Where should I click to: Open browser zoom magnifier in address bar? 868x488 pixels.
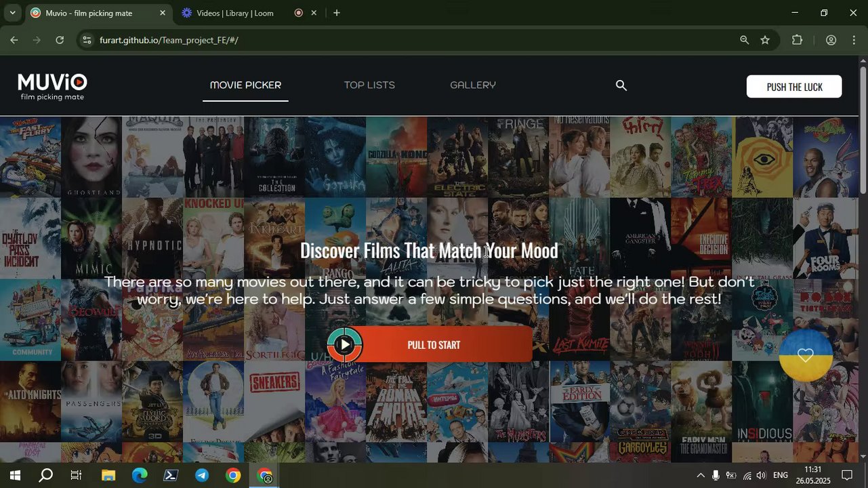(x=744, y=40)
